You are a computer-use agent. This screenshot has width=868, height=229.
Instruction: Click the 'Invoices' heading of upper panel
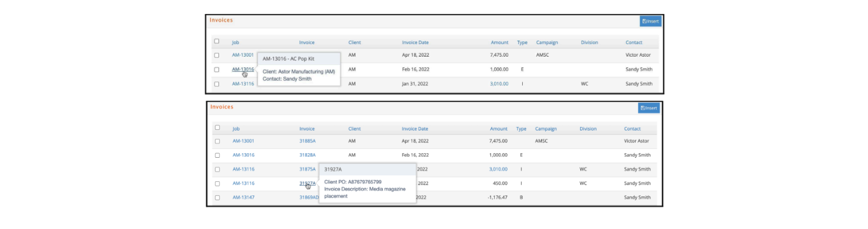[222, 20]
